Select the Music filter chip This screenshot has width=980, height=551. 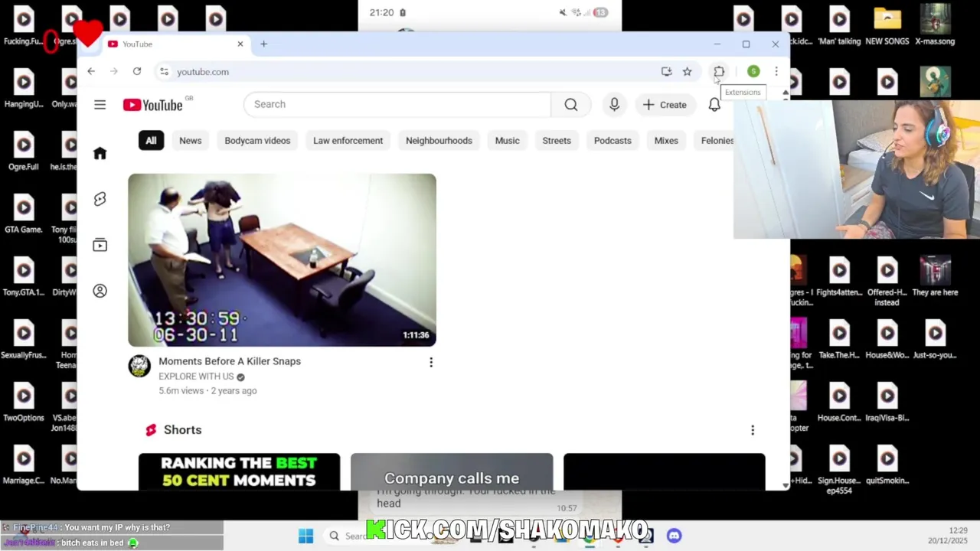point(507,141)
